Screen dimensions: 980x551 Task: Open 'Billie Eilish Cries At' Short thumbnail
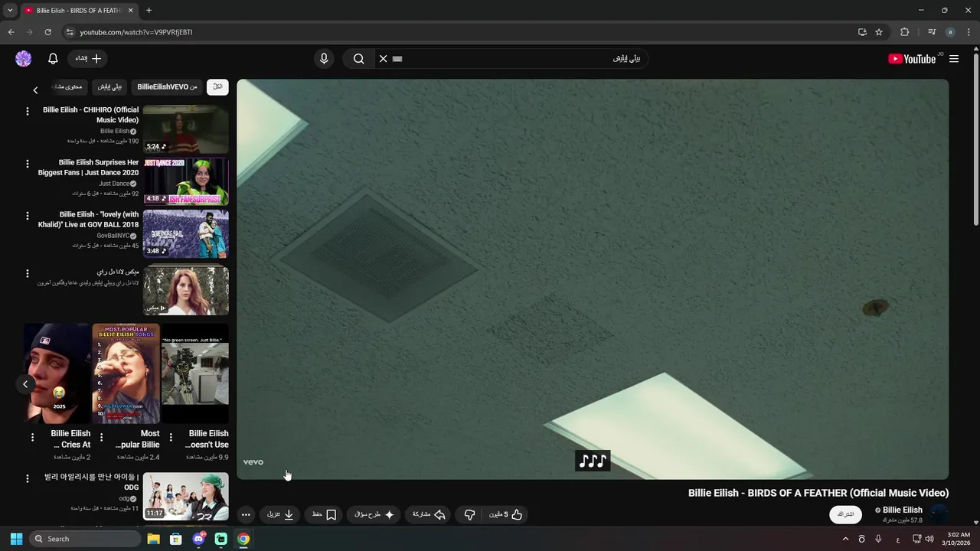pyautogui.click(x=57, y=373)
